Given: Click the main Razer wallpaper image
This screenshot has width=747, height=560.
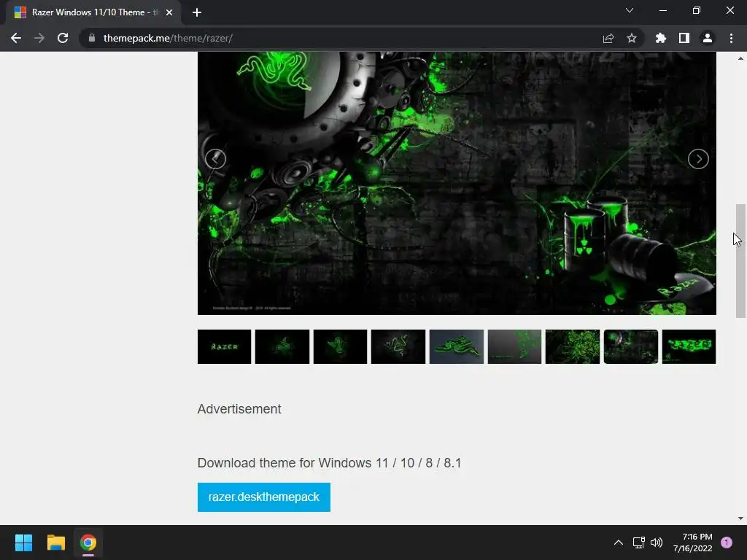Looking at the screenshot, I should (457, 183).
